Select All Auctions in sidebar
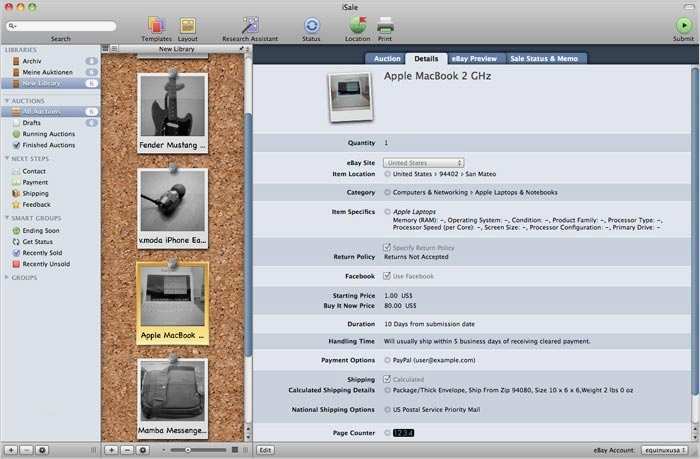The width and height of the screenshot is (700, 459). pyautogui.click(x=50, y=112)
